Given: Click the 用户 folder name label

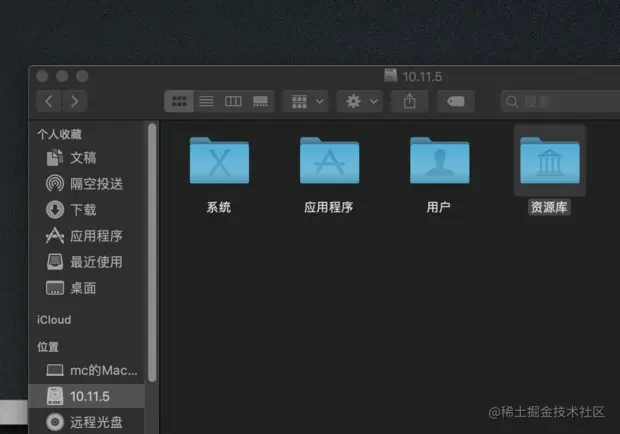Looking at the screenshot, I should (439, 207).
